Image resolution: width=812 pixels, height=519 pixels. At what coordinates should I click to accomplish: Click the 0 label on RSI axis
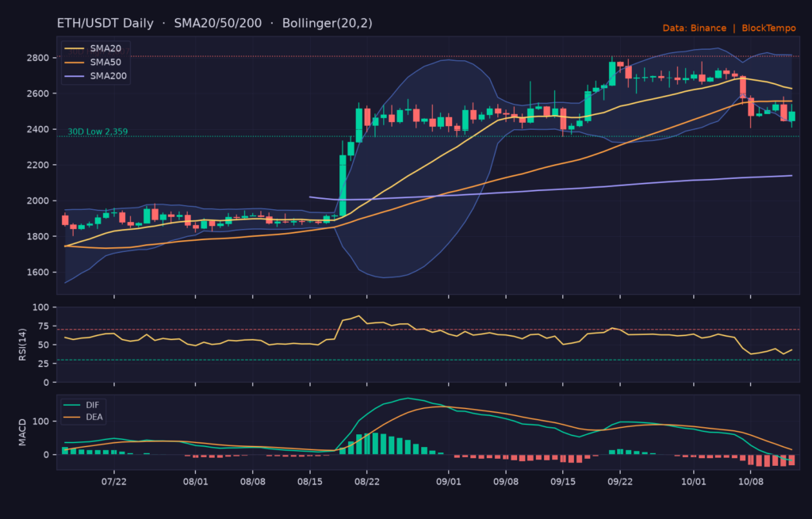pos(47,383)
